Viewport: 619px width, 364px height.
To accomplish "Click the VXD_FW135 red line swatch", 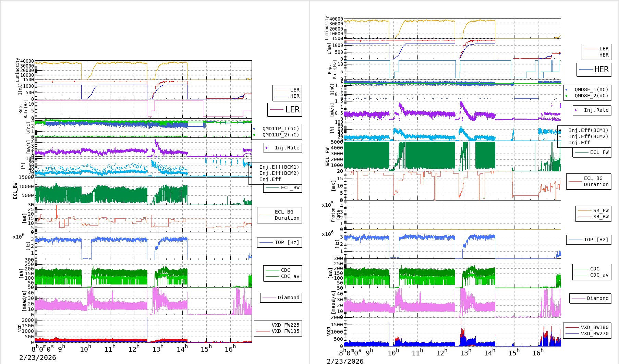I will click(x=263, y=331).
